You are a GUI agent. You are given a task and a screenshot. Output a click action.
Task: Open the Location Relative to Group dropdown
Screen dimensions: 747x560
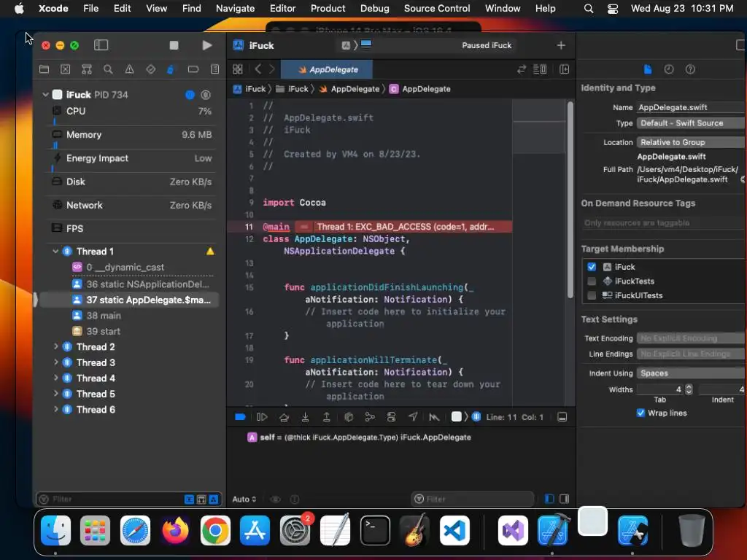tap(692, 142)
